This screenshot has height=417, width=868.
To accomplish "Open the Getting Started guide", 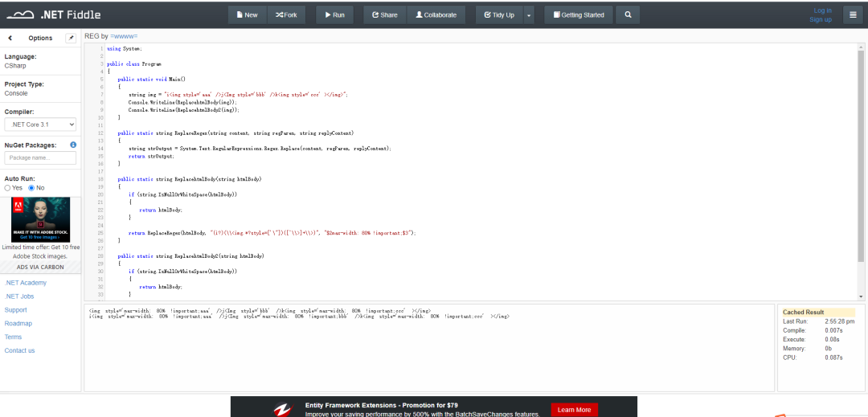I will point(578,14).
